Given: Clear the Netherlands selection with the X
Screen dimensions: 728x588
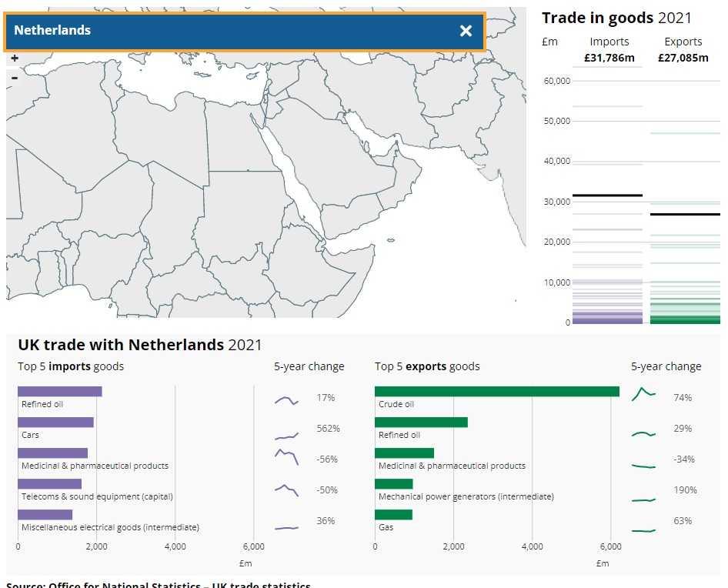Looking at the screenshot, I should [x=466, y=31].
